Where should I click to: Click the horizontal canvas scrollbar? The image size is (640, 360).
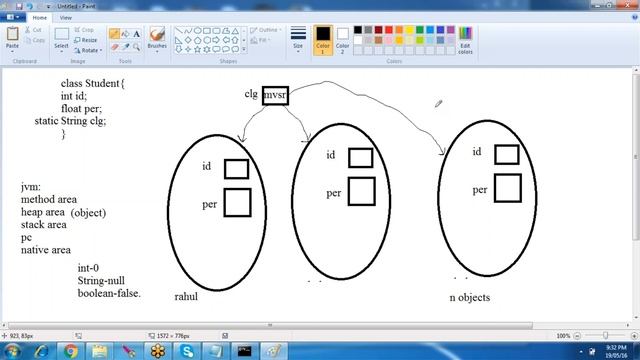tap(270, 325)
